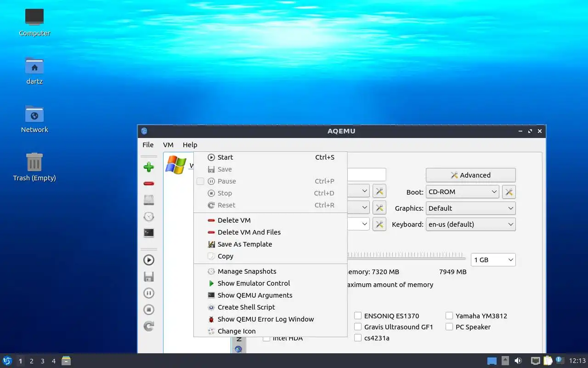
Task: Click the Reset arrow icon in left toolbar
Action: pyautogui.click(x=148, y=326)
